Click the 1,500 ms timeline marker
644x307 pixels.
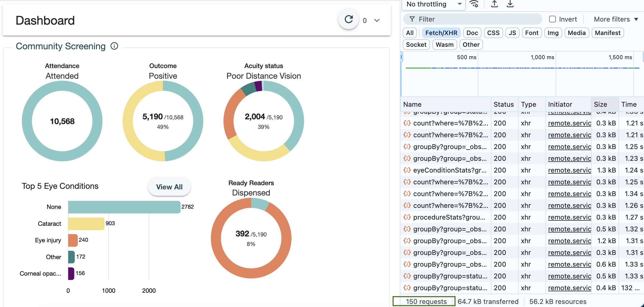pos(620,57)
